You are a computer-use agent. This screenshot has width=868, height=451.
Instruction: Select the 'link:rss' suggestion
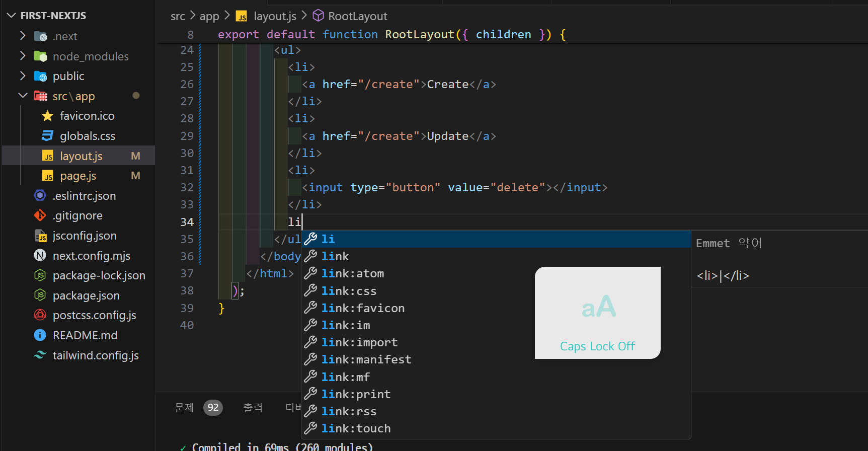coord(496,411)
